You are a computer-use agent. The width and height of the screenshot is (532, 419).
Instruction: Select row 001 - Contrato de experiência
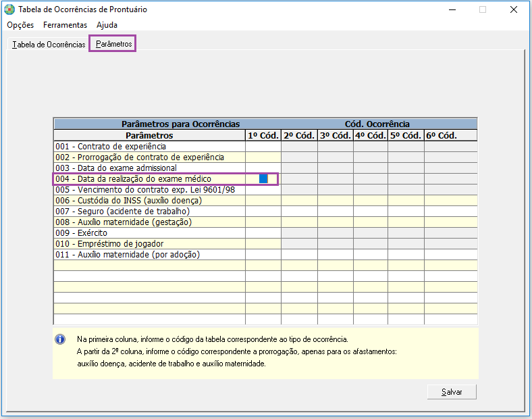point(150,147)
